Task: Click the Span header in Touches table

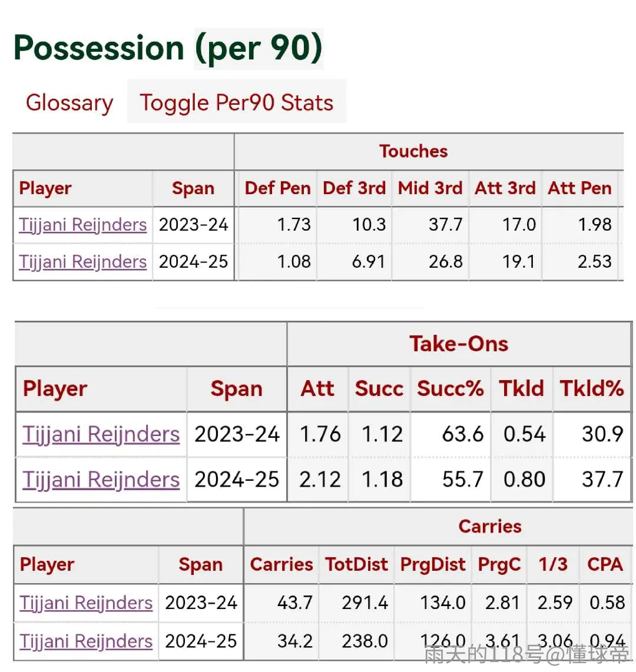Action: (x=193, y=188)
